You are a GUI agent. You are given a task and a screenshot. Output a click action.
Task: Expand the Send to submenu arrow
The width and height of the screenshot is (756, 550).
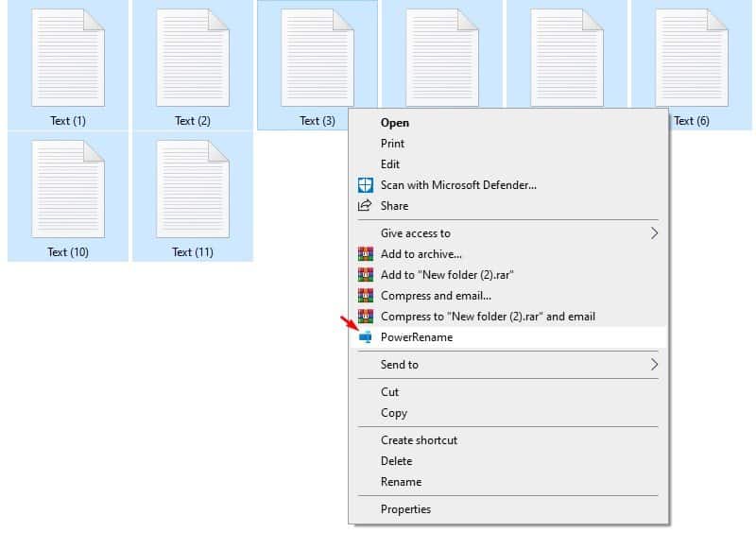(654, 365)
